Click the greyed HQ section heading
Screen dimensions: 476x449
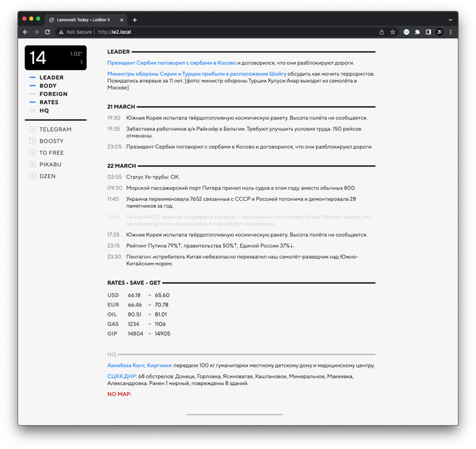coord(112,354)
